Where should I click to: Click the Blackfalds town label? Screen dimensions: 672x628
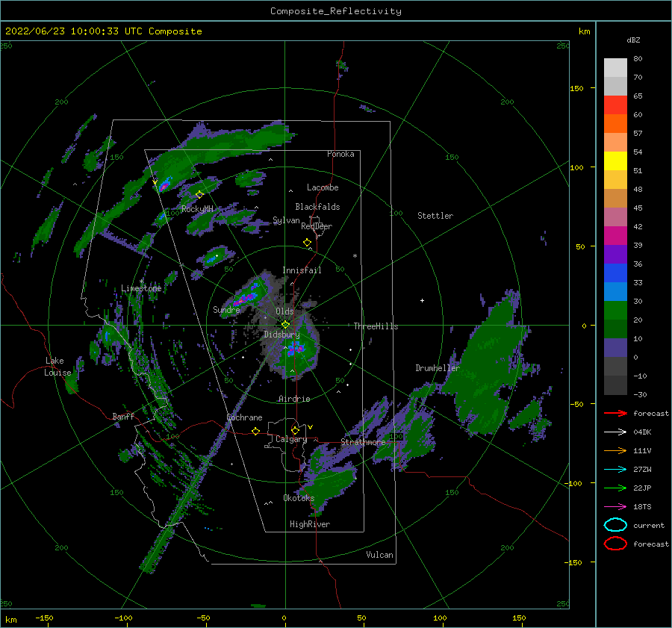[x=317, y=207]
